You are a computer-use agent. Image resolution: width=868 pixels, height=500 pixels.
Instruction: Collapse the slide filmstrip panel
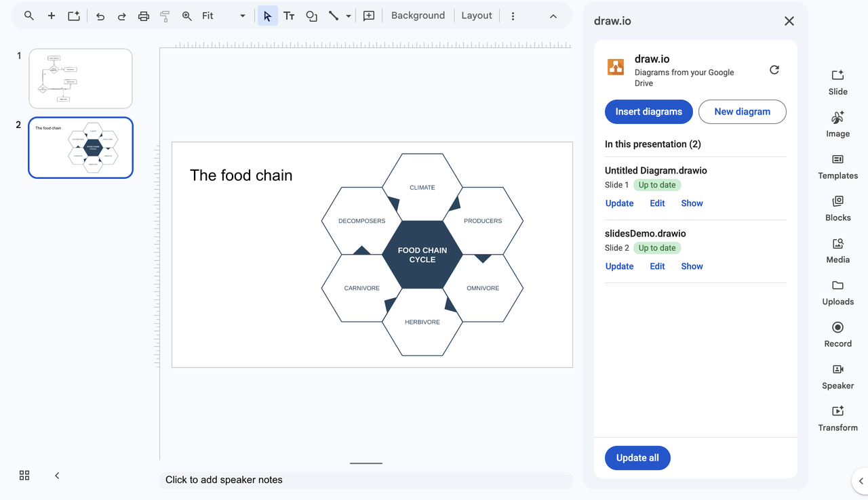point(57,476)
